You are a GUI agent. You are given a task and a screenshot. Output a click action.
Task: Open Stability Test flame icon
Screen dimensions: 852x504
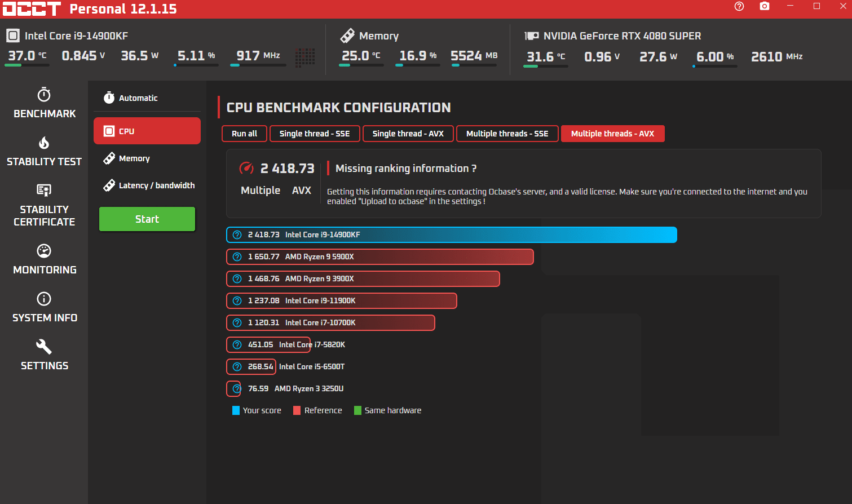coord(44,143)
